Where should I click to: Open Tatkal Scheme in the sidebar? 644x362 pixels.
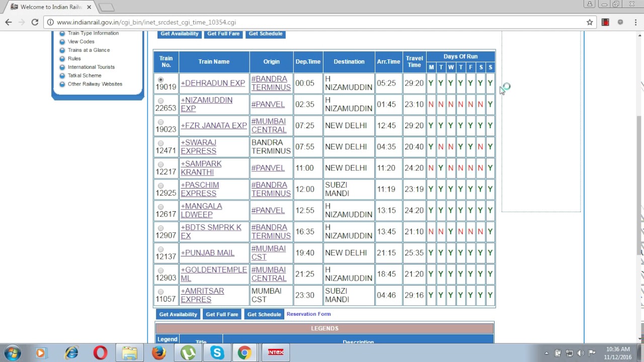pos(85,75)
